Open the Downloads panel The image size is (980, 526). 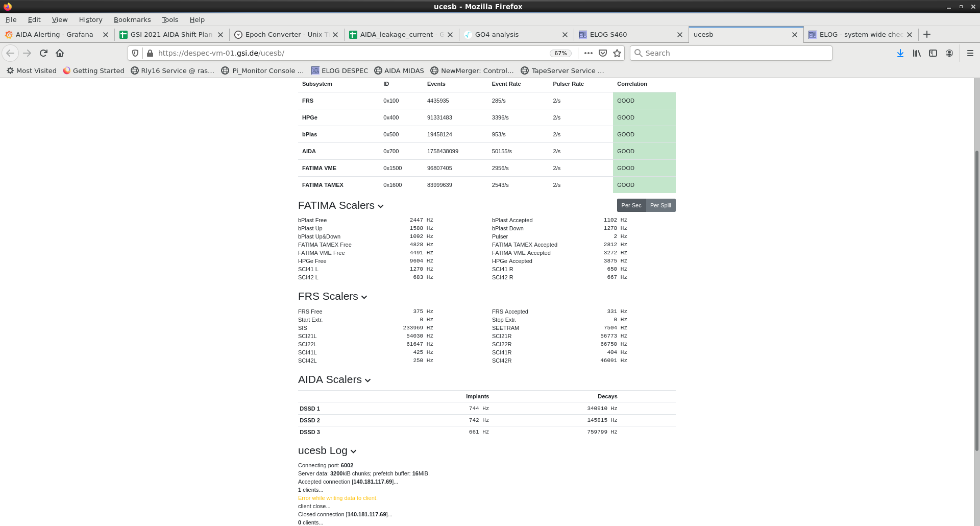(x=900, y=53)
